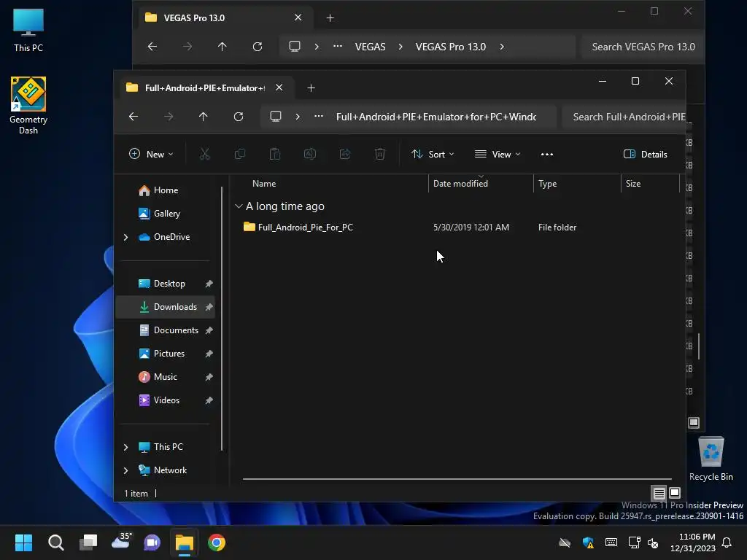This screenshot has height=560, width=747.
Task: Open the View dropdown menu
Action: click(498, 155)
